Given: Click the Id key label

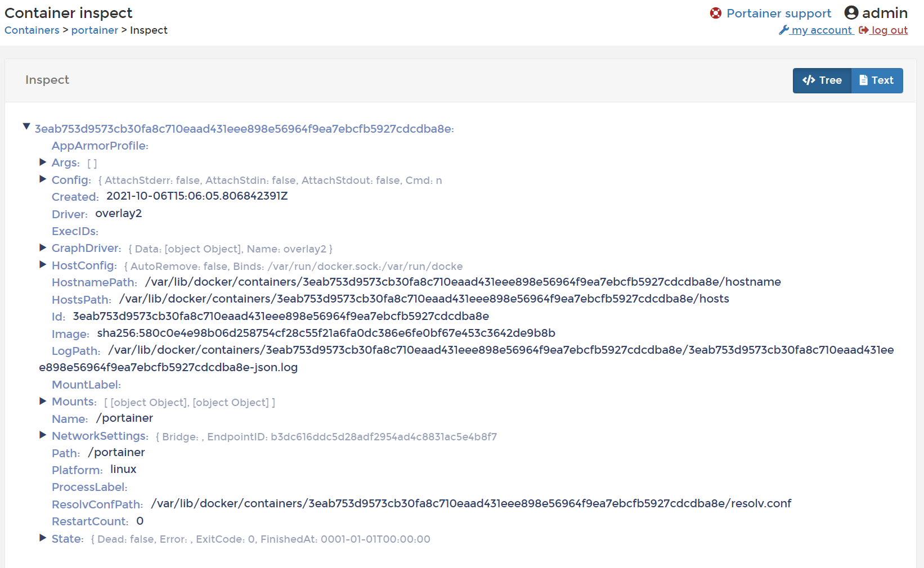Looking at the screenshot, I should pyautogui.click(x=59, y=317).
